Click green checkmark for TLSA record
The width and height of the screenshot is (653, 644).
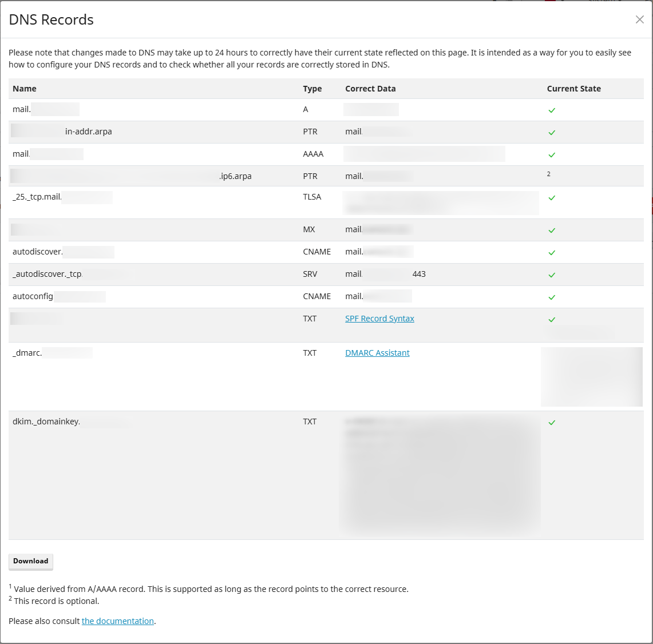tap(552, 198)
